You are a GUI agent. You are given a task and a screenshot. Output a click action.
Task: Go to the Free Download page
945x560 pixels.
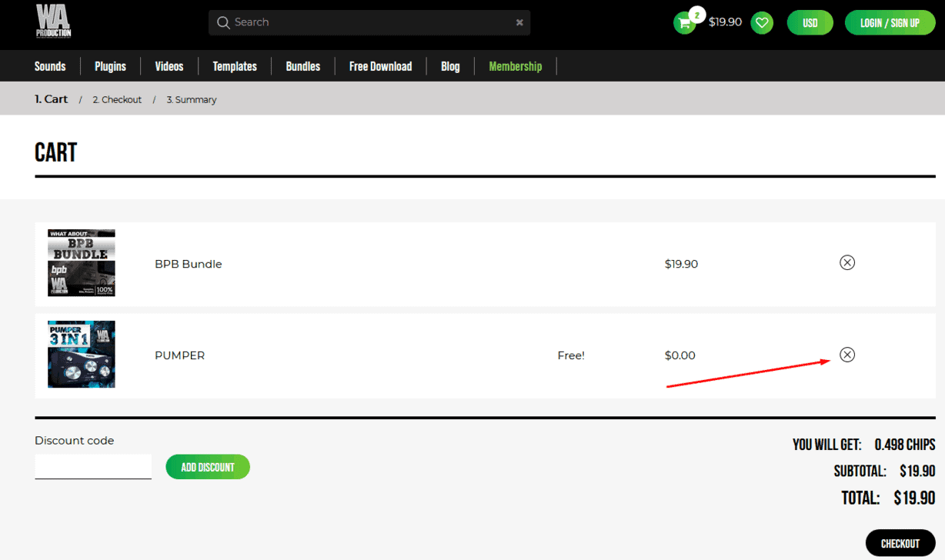click(380, 66)
